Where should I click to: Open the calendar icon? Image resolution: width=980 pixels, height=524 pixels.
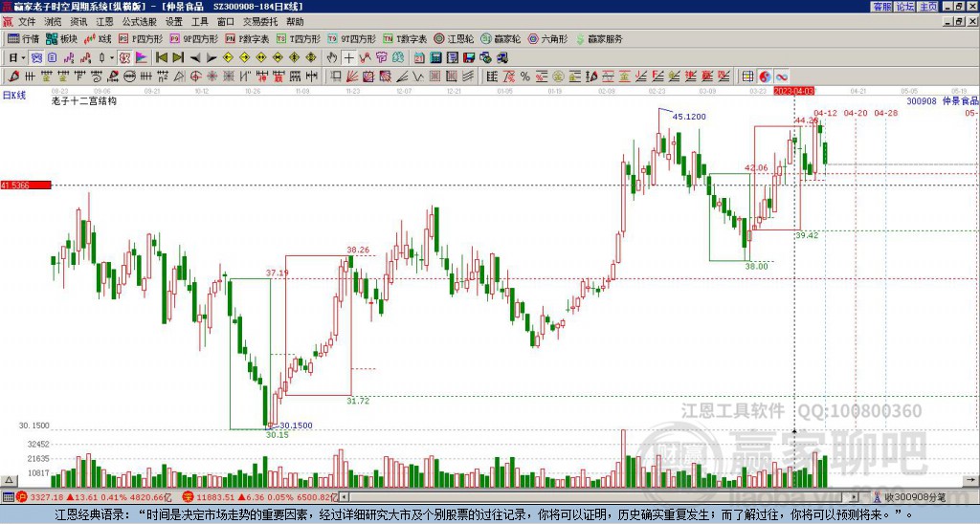pyautogui.click(x=419, y=57)
